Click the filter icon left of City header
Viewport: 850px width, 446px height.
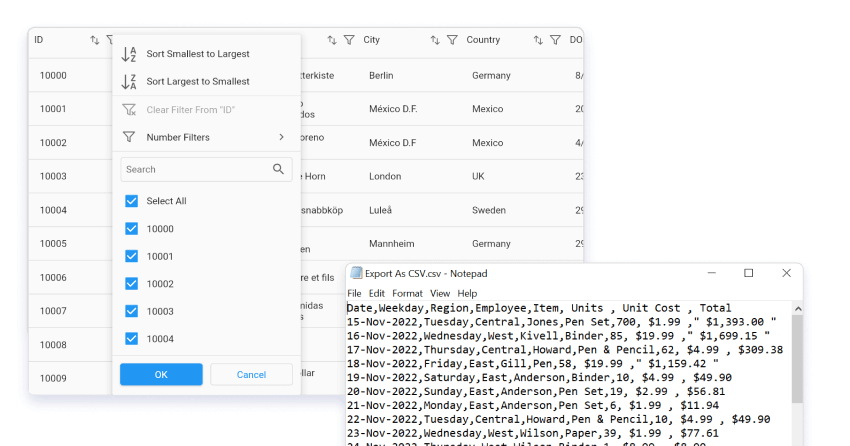(349, 40)
